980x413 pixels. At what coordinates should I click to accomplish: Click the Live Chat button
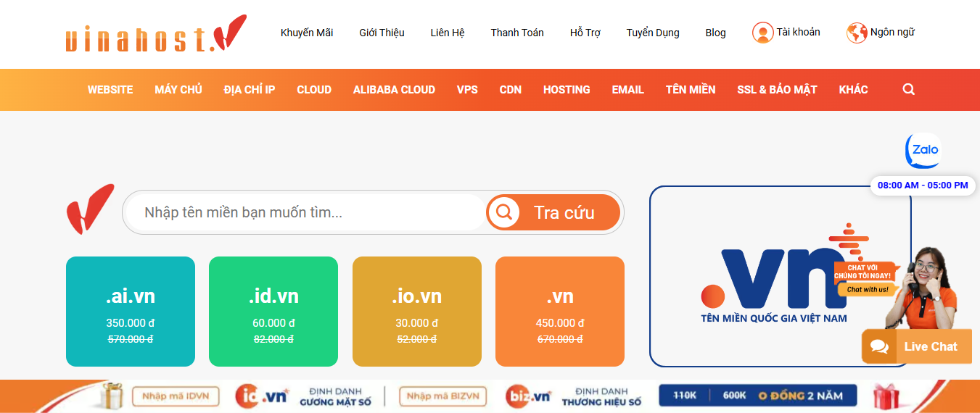click(917, 346)
